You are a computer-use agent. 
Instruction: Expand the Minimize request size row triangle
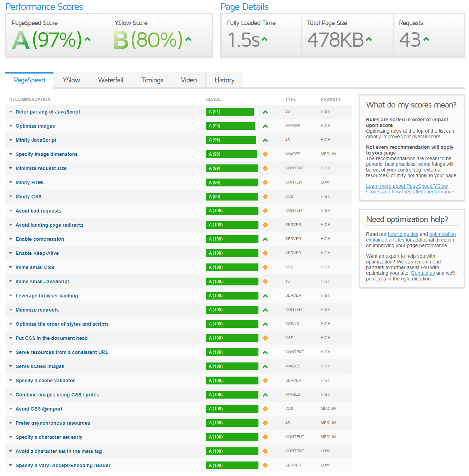point(11,168)
